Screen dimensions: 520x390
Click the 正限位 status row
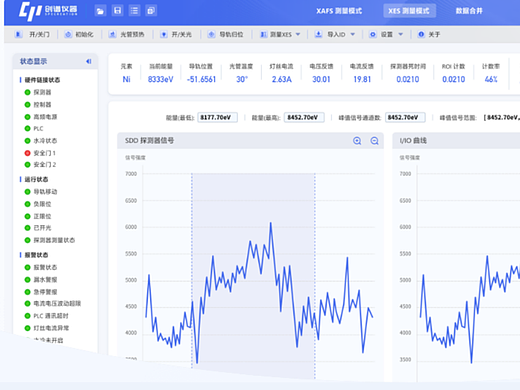pos(38,216)
